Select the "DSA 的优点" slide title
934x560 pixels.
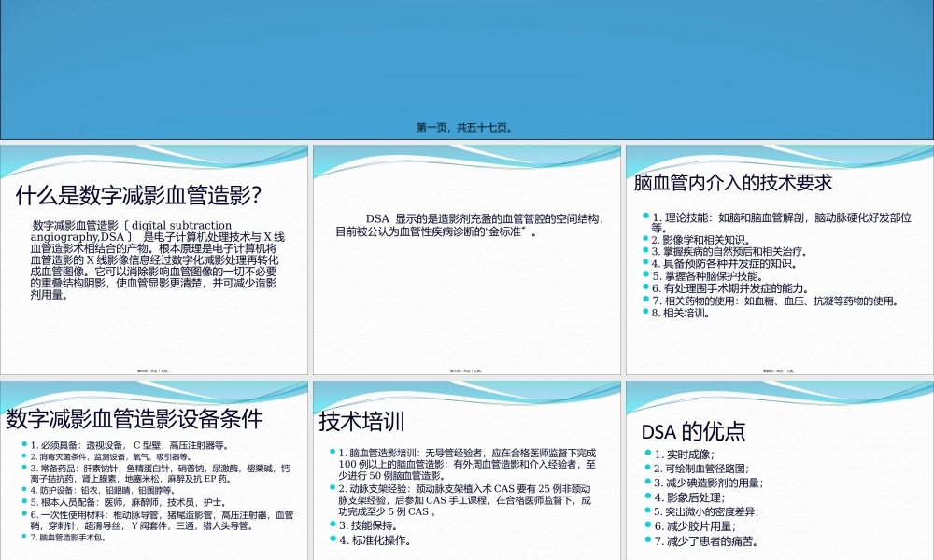tap(693, 431)
